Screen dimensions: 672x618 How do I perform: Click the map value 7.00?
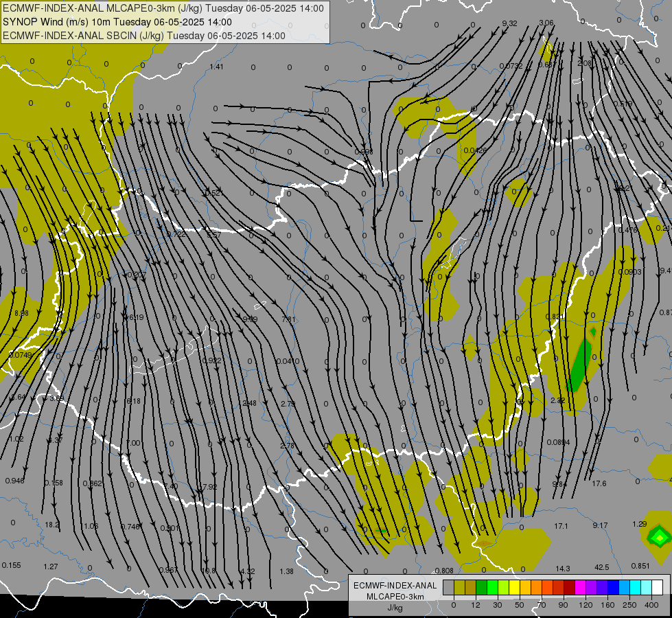point(133,443)
